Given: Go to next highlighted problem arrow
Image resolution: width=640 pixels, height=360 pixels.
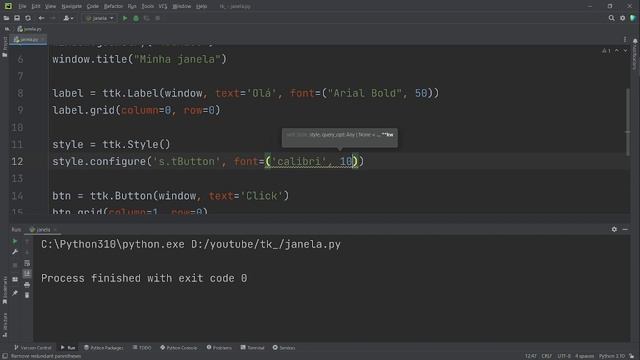Looking at the screenshot, I should [x=625, y=51].
